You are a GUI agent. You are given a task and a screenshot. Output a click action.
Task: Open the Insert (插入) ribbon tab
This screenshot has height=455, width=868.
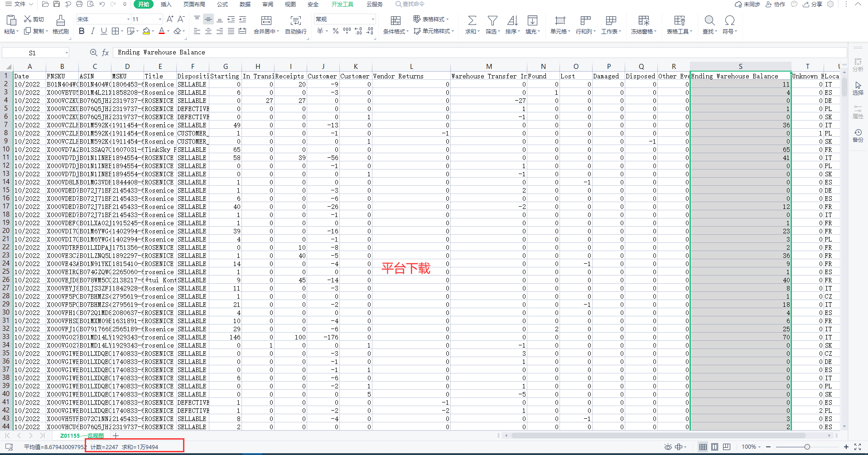(166, 4)
